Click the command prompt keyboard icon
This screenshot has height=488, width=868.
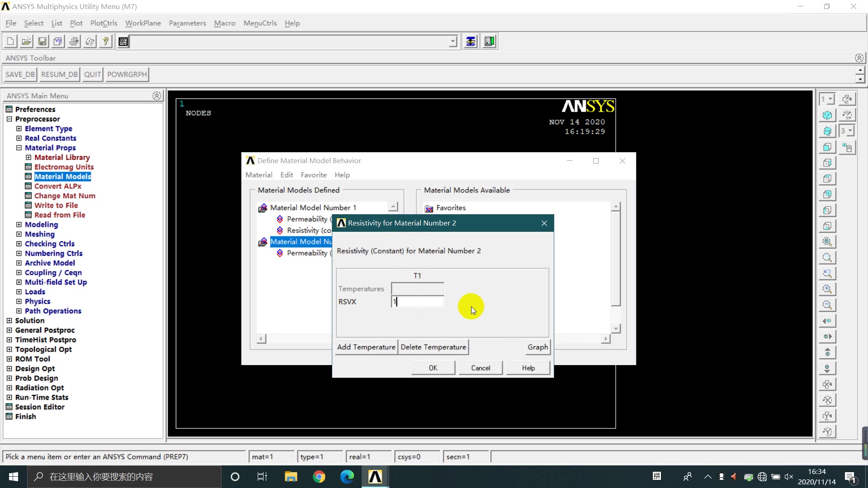123,42
